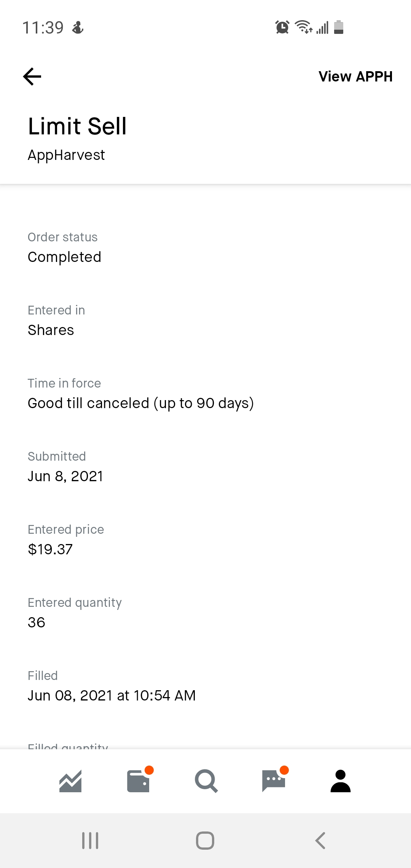Tap the AppHarvest stock name
411x868 pixels.
[66, 155]
